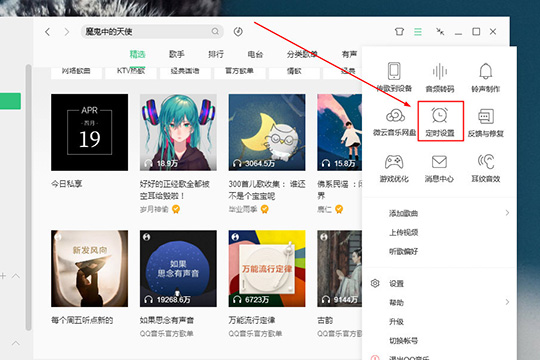Click headphone play count 19268.6万
The image size is (540, 360).
point(167,299)
